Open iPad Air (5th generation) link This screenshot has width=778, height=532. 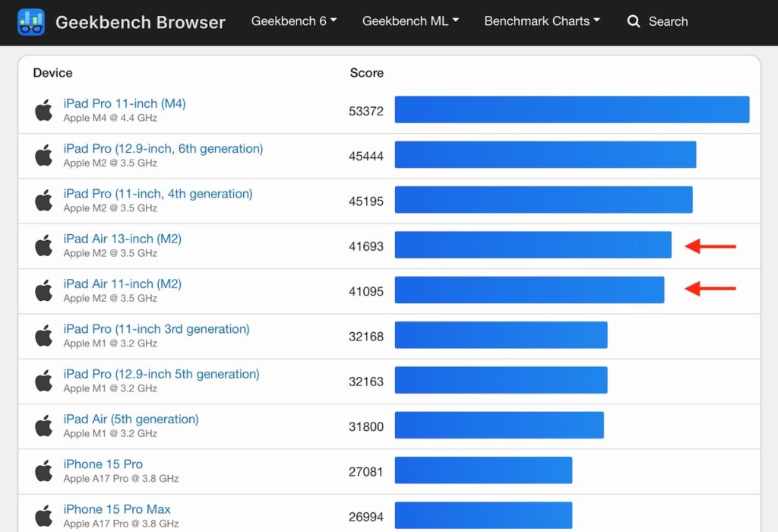point(131,420)
